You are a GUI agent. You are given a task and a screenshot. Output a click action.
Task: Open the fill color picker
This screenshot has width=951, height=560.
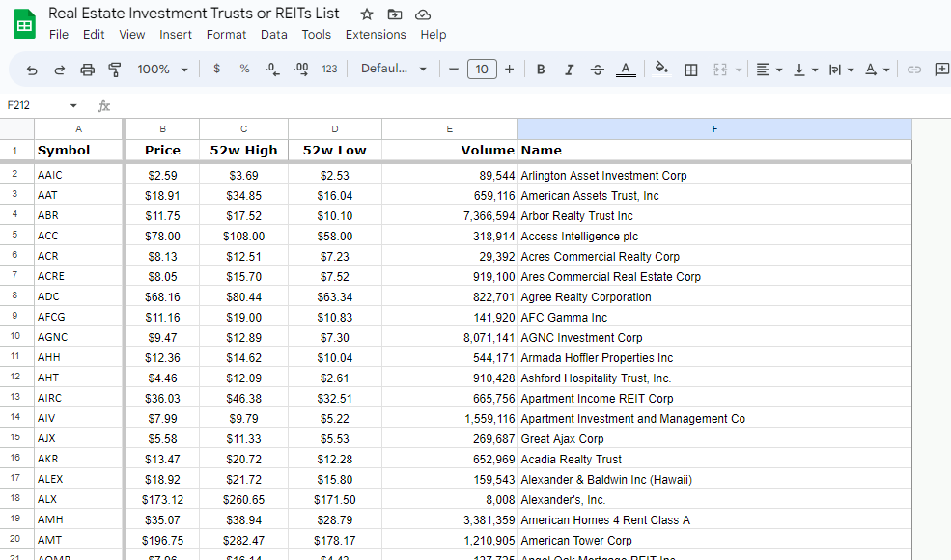pos(661,70)
